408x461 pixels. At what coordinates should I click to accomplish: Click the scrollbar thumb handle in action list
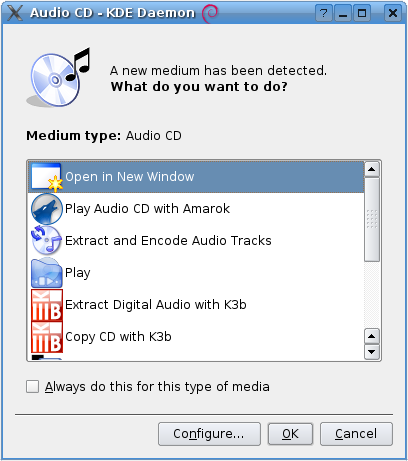tap(372, 219)
